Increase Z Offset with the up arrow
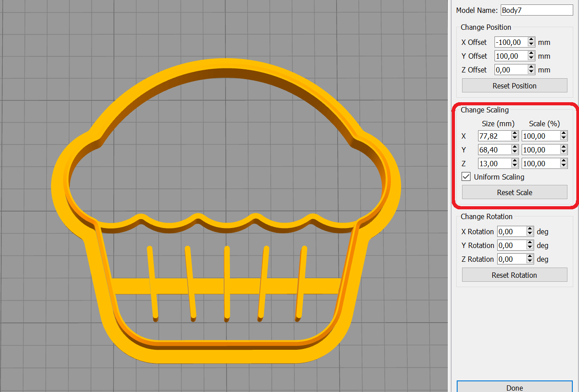 531,68
